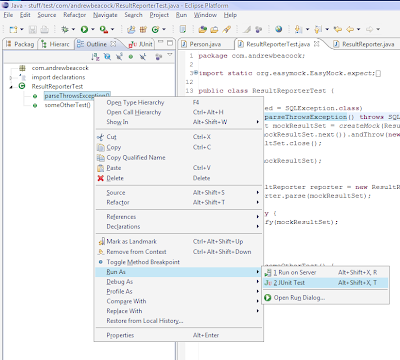Open the Outline view menu triangle
Viewport: 400px width, 360px height.
click(170, 55)
